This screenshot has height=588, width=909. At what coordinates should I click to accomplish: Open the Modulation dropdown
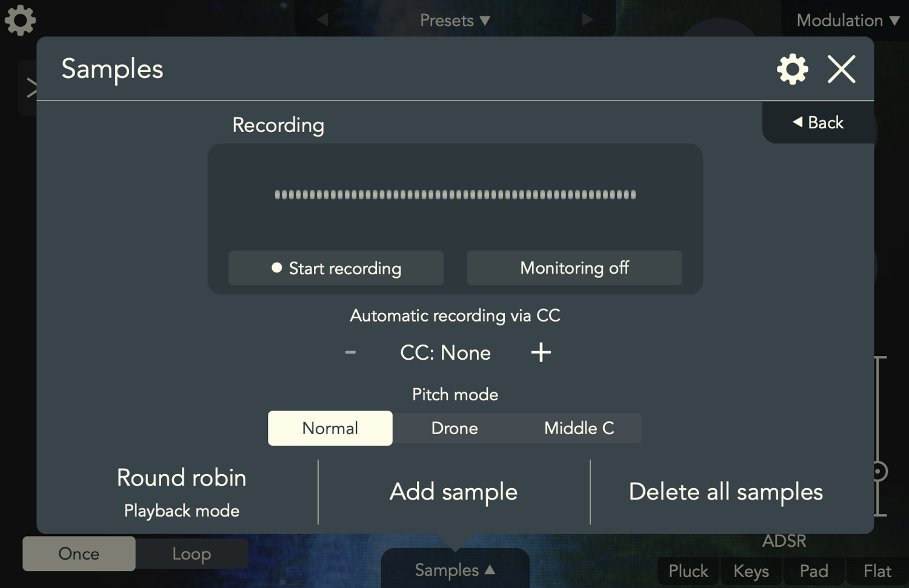(848, 21)
